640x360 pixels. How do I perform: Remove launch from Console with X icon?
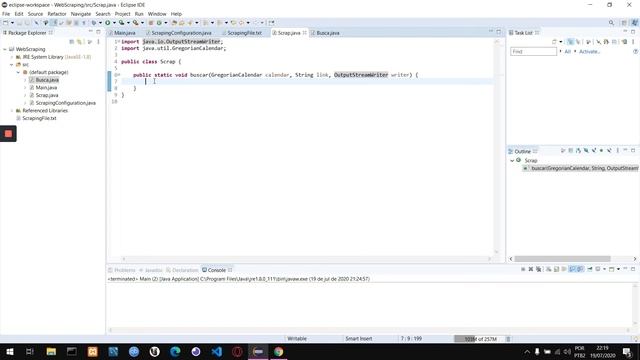click(x=531, y=269)
